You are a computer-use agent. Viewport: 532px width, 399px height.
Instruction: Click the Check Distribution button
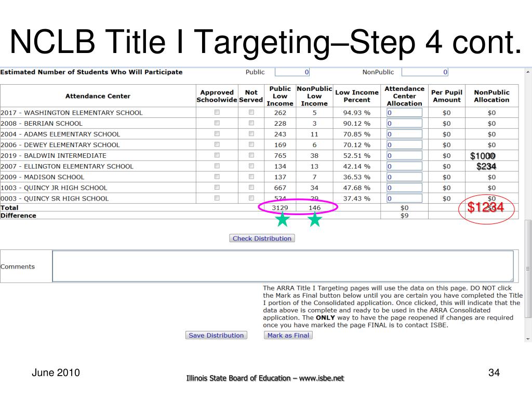click(x=262, y=238)
